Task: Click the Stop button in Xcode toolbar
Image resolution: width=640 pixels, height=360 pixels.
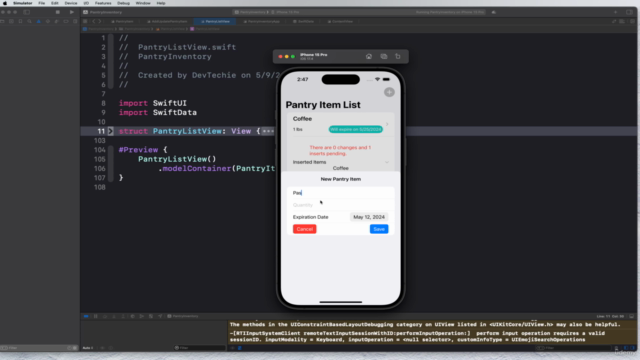Action: (58, 12)
